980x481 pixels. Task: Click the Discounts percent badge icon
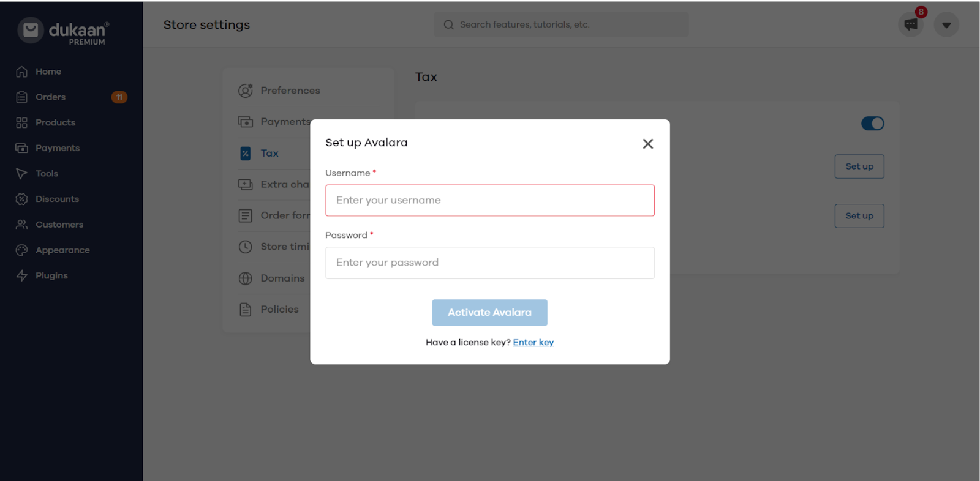pyautogui.click(x=21, y=199)
